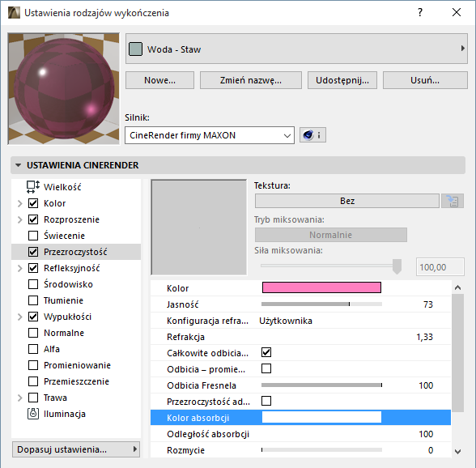Screen dimensions: 476x468
Task: Click scroll up arrow in parameters list
Action: (x=458, y=287)
